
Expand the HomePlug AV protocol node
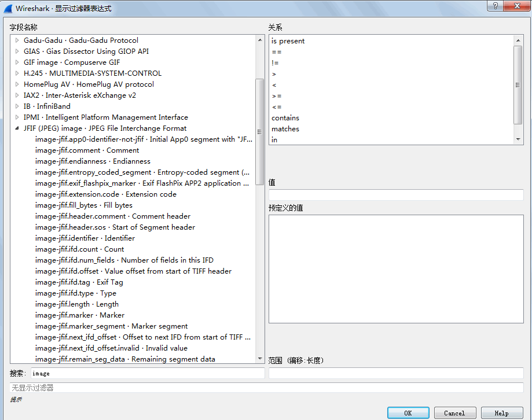point(17,84)
